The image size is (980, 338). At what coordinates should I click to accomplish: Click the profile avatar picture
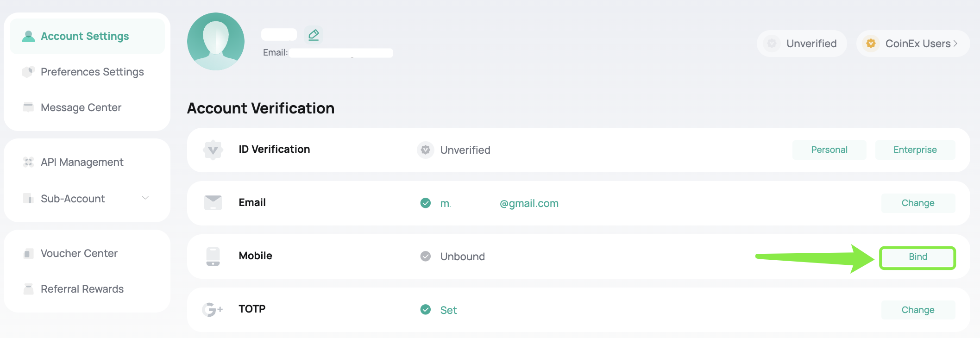216,42
